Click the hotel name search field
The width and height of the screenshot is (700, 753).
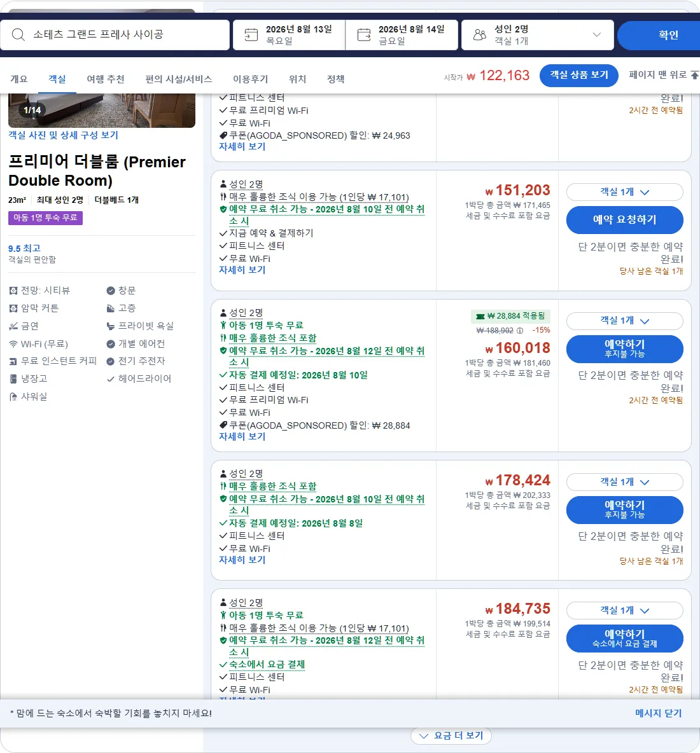point(115,34)
